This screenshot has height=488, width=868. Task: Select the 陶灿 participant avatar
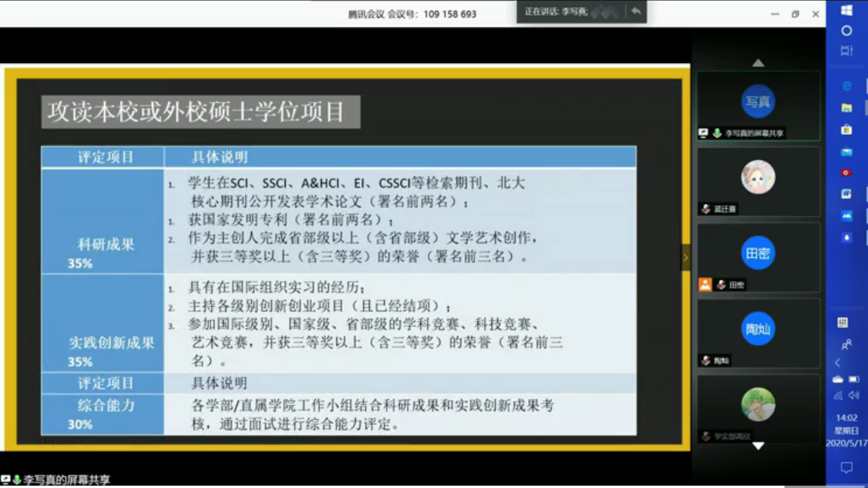(758, 329)
